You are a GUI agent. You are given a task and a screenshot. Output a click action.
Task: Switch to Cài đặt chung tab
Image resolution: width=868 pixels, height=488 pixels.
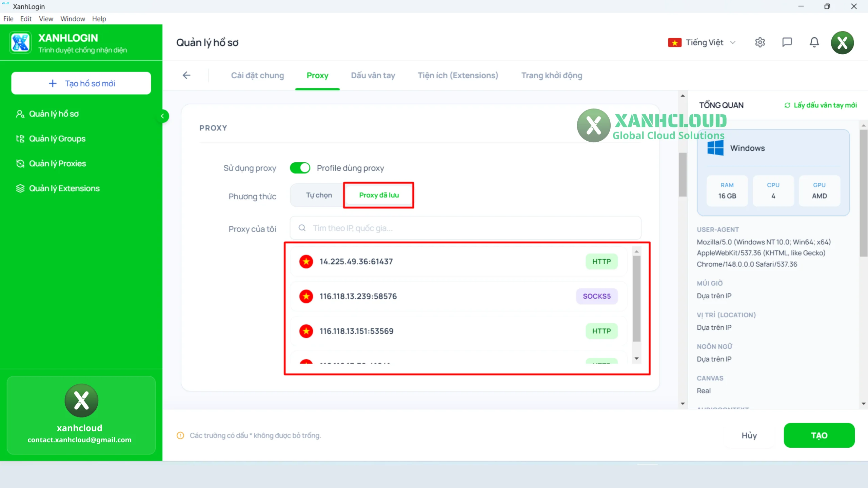point(257,75)
